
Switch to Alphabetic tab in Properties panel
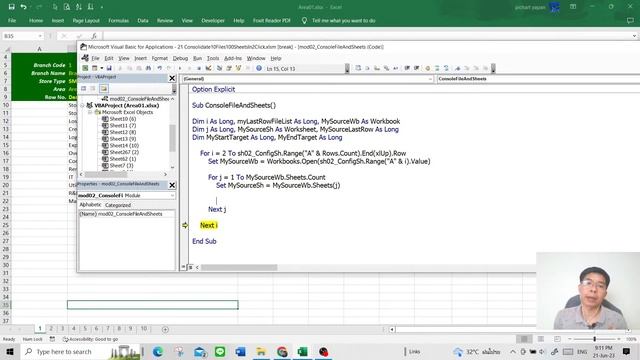click(x=90, y=204)
